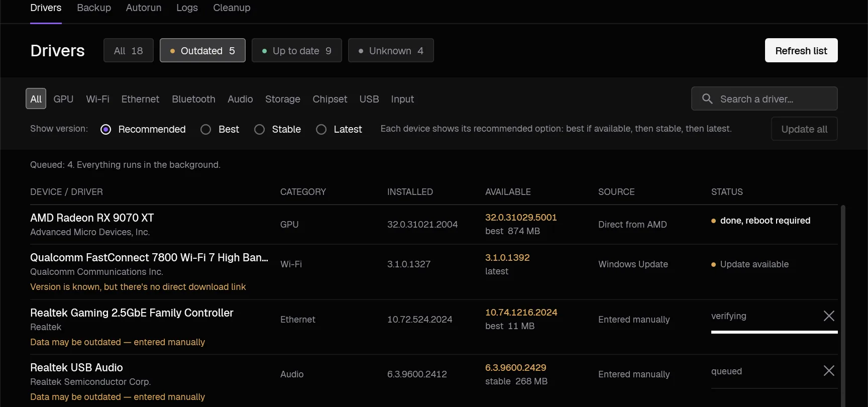Open the Cleanup tab
The height and width of the screenshot is (407, 868).
232,8
